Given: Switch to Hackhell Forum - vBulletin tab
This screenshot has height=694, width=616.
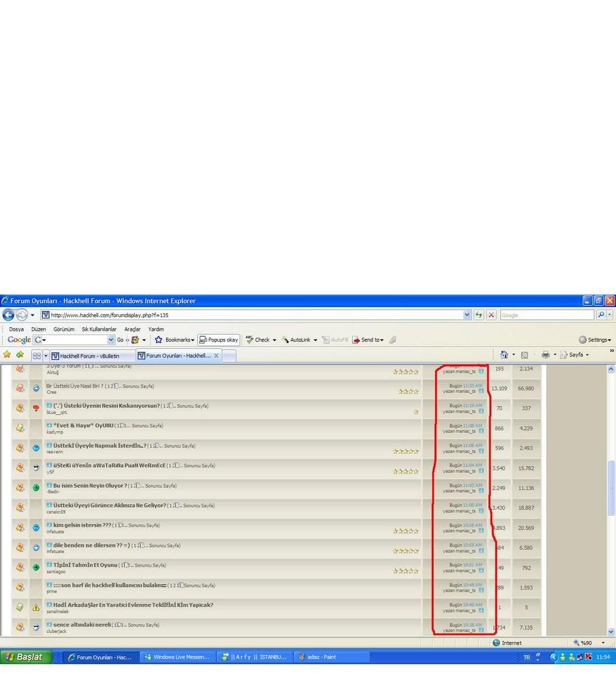Looking at the screenshot, I should [89, 355].
